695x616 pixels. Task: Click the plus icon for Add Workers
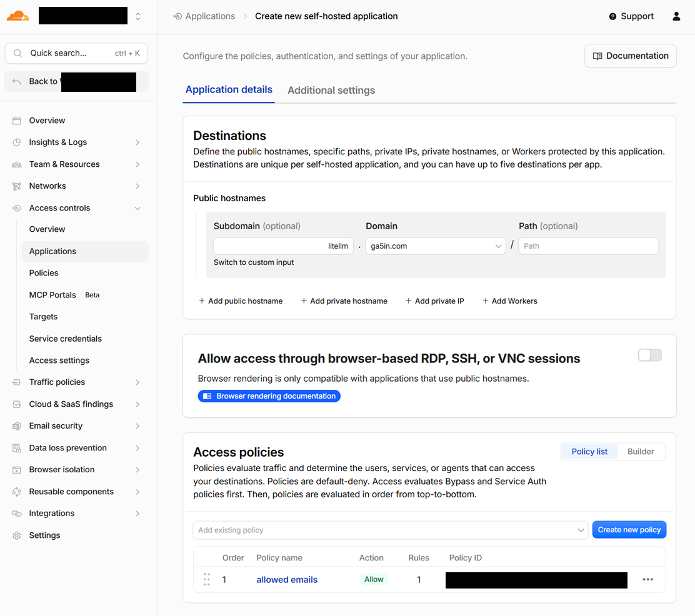click(x=486, y=301)
